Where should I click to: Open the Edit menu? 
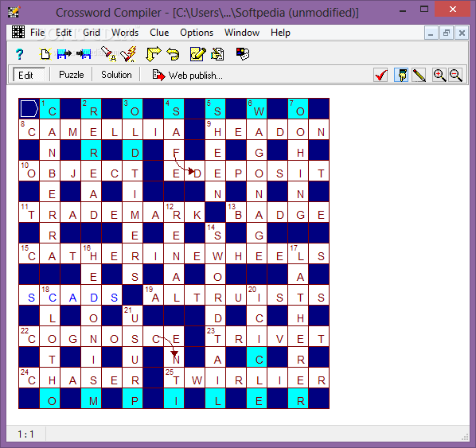click(64, 33)
